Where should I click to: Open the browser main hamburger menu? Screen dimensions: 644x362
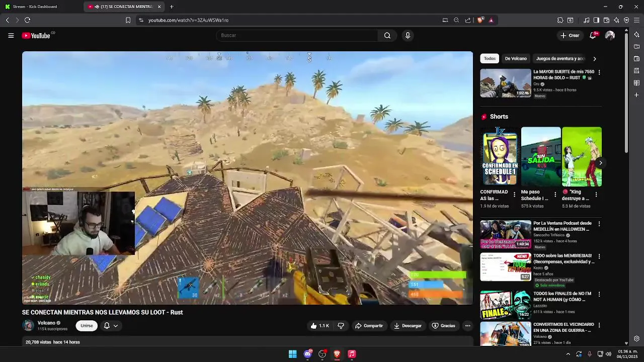point(637,20)
